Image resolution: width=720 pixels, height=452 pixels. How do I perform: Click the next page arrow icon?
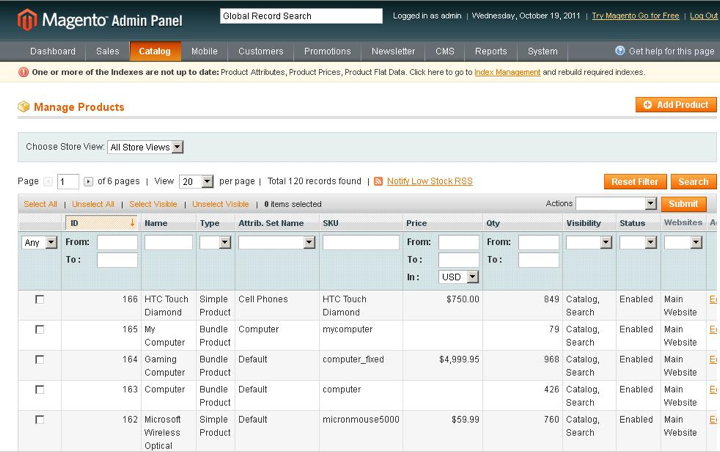[x=88, y=182]
